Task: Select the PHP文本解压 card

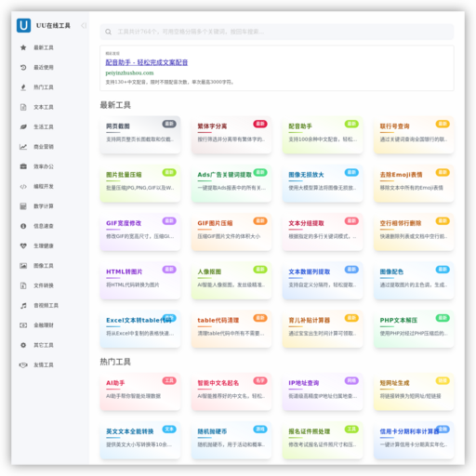Action: pyautogui.click(x=414, y=329)
